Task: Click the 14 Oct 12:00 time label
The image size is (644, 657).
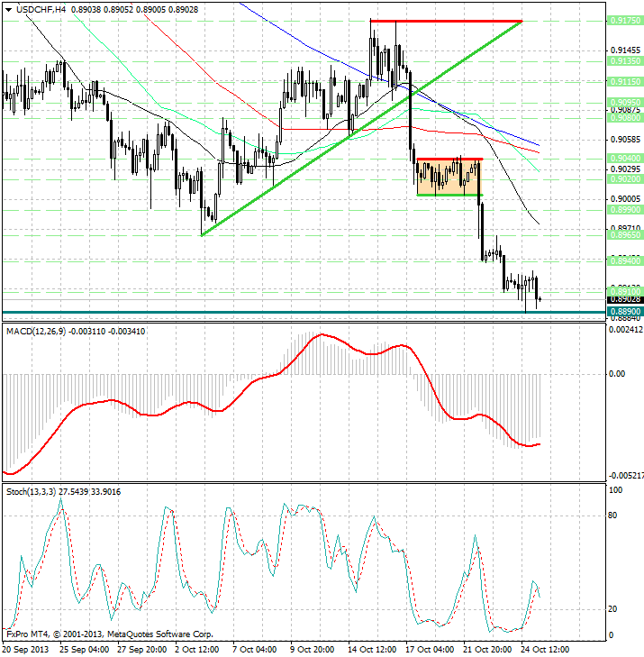Action: tap(372, 650)
